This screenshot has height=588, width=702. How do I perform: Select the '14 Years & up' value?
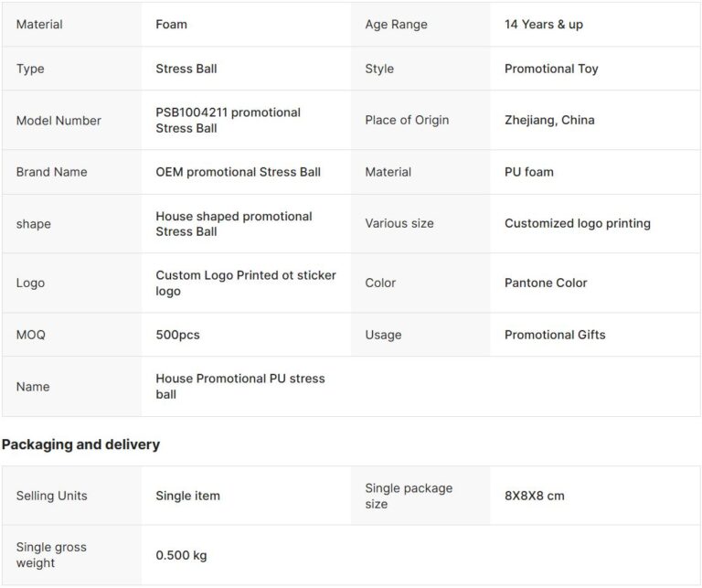pyautogui.click(x=543, y=25)
